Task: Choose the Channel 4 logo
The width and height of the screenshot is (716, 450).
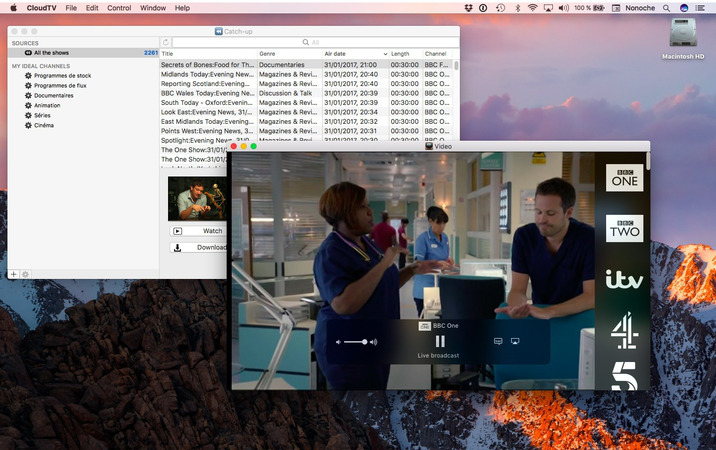Action: (624, 330)
